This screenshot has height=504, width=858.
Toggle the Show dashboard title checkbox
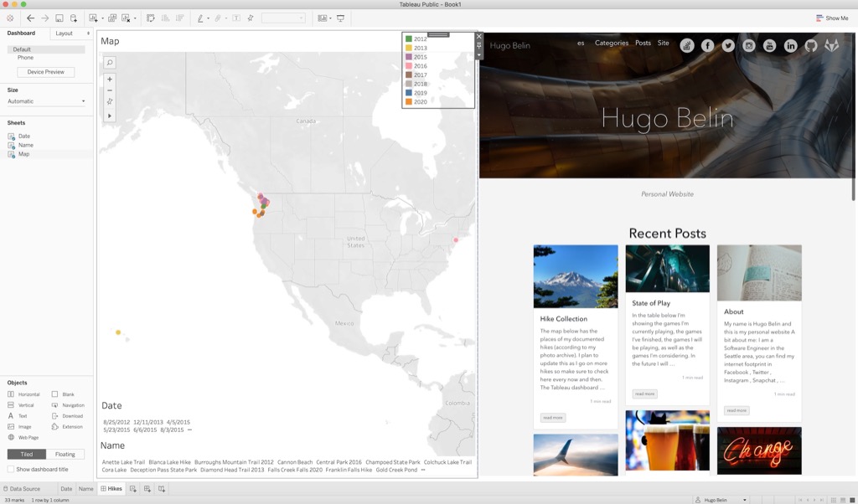click(9, 469)
